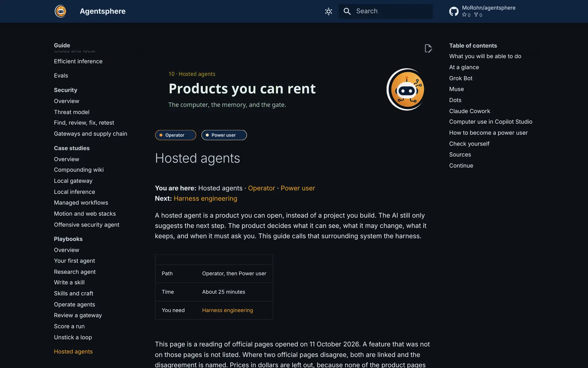
Task: Click the Agentsphere robot logo in header
Action: (x=61, y=11)
